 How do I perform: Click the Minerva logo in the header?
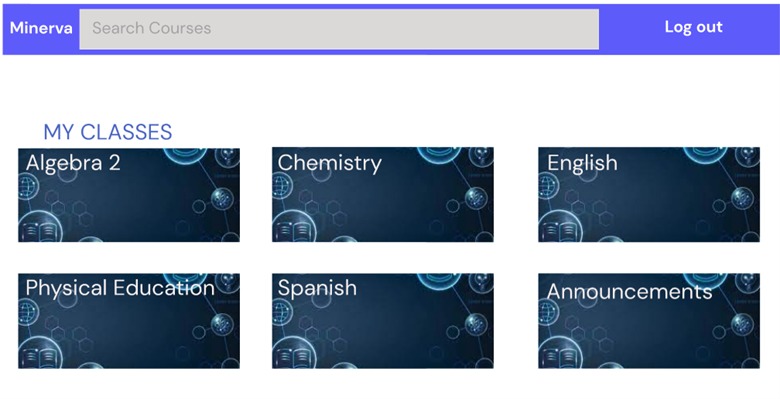pyautogui.click(x=41, y=28)
